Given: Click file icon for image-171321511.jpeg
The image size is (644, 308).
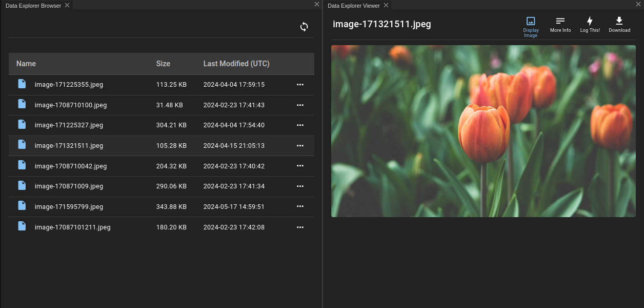Looking at the screenshot, I should pyautogui.click(x=22, y=145).
